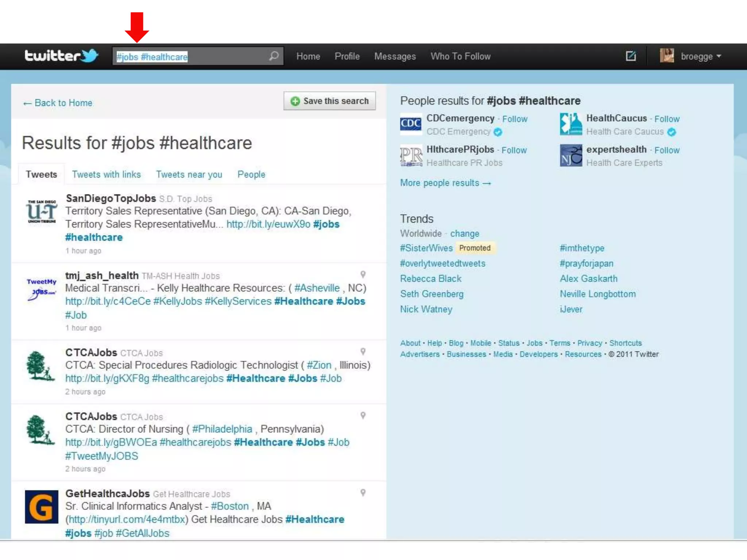Open #prayforjapan trend
This screenshot has width=747, height=560.
[x=587, y=264]
